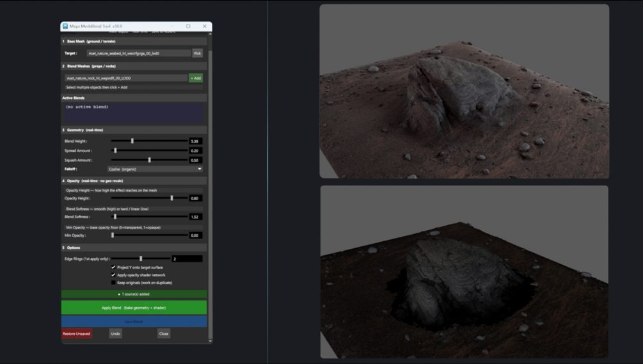Click the Pick button beside the Target field
643x364 pixels.
pyautogui.click(x=197, y=53)
